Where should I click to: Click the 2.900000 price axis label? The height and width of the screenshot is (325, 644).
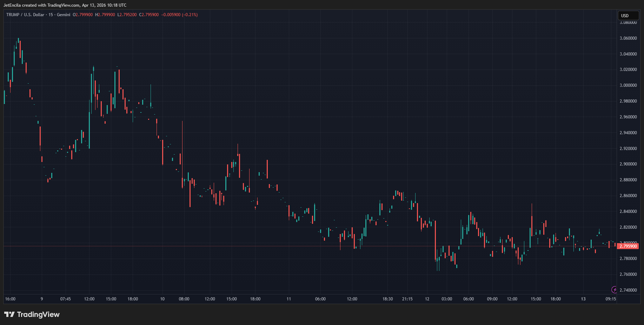pos(628,164)
